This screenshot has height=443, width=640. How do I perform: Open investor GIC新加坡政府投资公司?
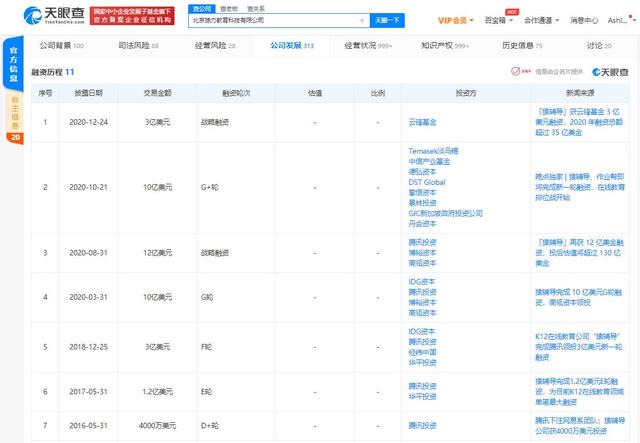point(446,213)
